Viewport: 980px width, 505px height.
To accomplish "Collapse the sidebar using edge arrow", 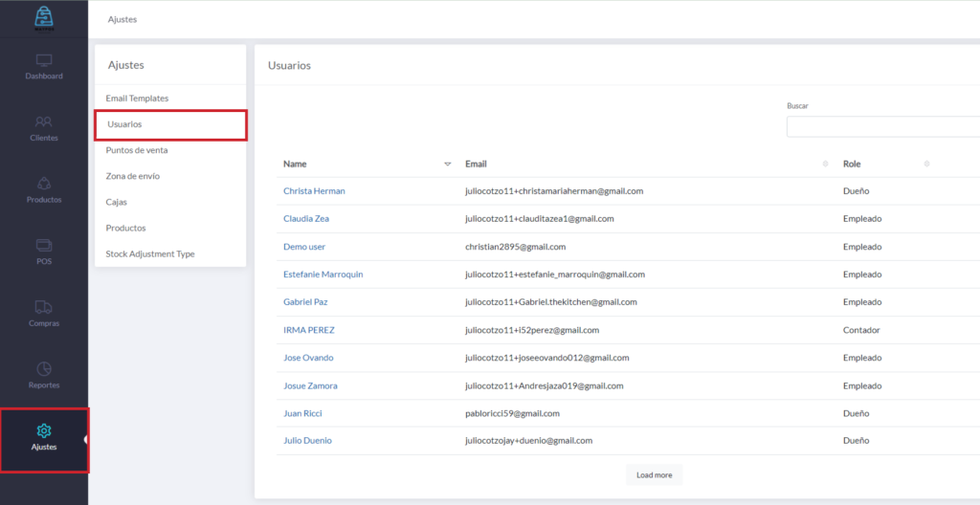I will tap(86, 439).
